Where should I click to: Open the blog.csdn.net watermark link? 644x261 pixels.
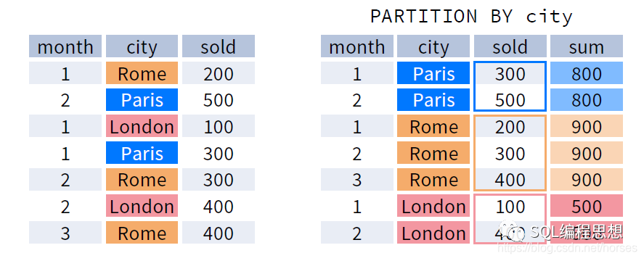point(566,247)
